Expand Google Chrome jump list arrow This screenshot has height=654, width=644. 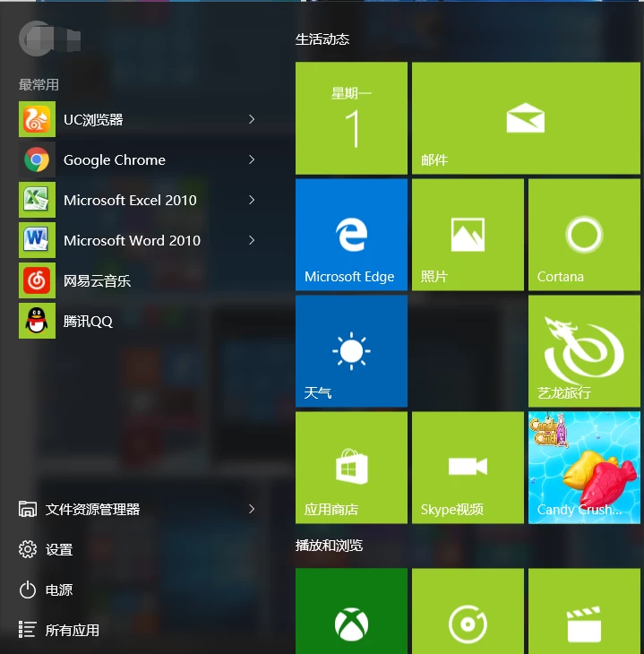pyautogui.click(x=252, y=159)
